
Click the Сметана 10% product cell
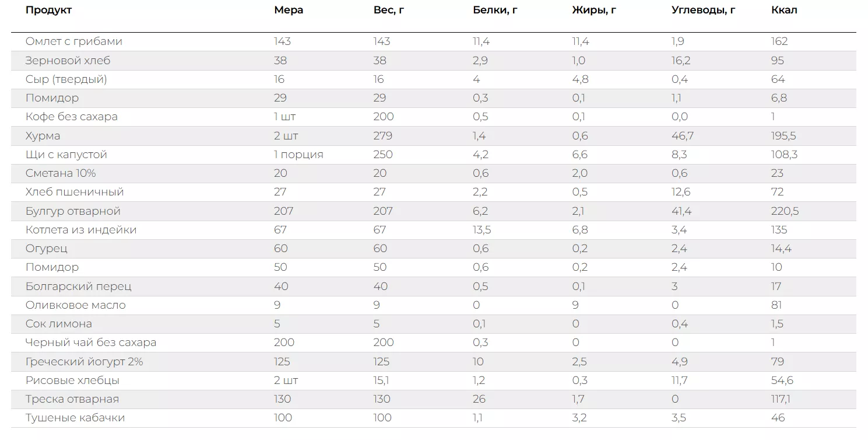pyautogui.click(x=61, y=173)
